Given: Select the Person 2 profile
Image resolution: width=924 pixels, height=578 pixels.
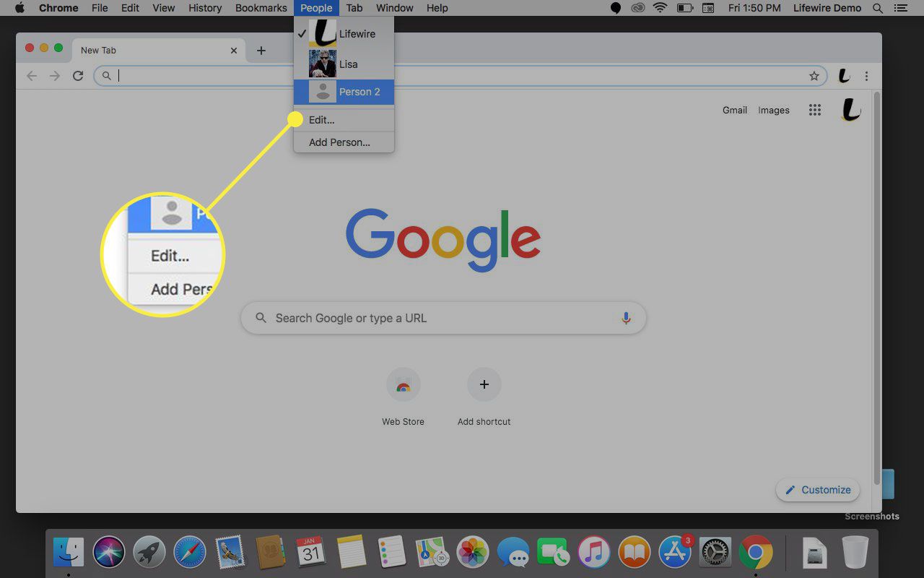Looking at the screenshot, I should tap(344, 92).
